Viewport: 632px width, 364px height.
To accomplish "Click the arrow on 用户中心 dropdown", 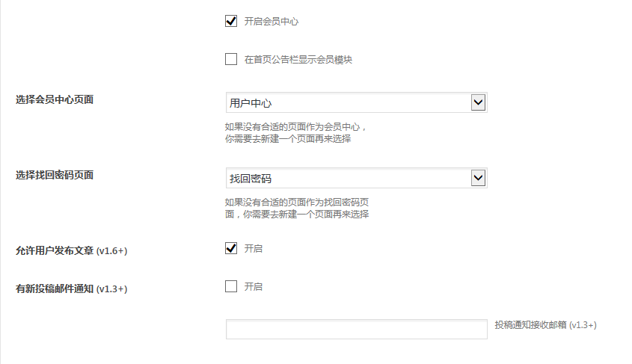I will (479, 102).
